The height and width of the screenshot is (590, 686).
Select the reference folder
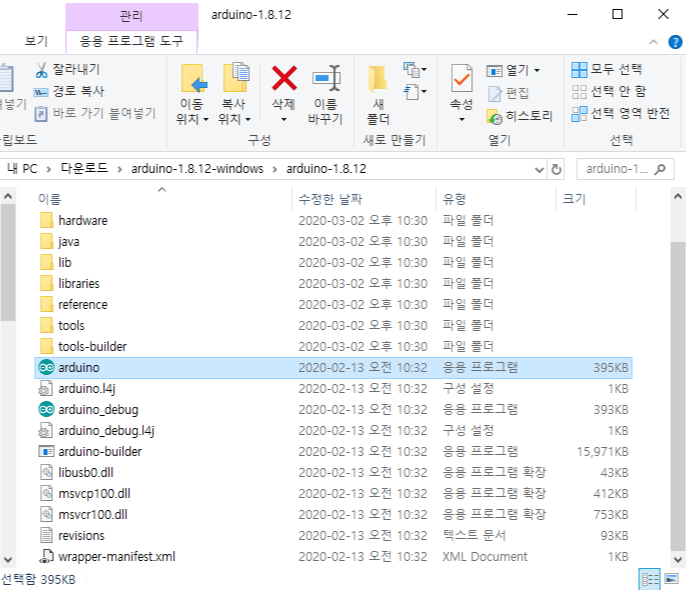[x=333, y=304]
